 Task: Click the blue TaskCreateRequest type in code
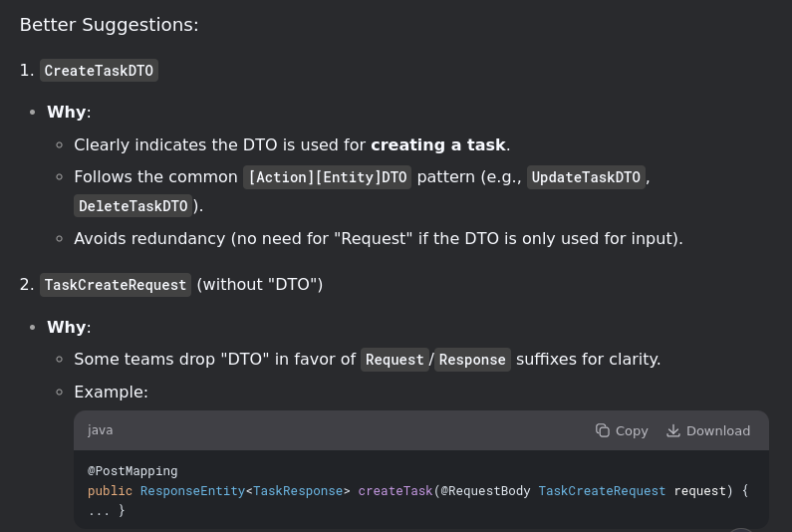click(x=602, y=490)
